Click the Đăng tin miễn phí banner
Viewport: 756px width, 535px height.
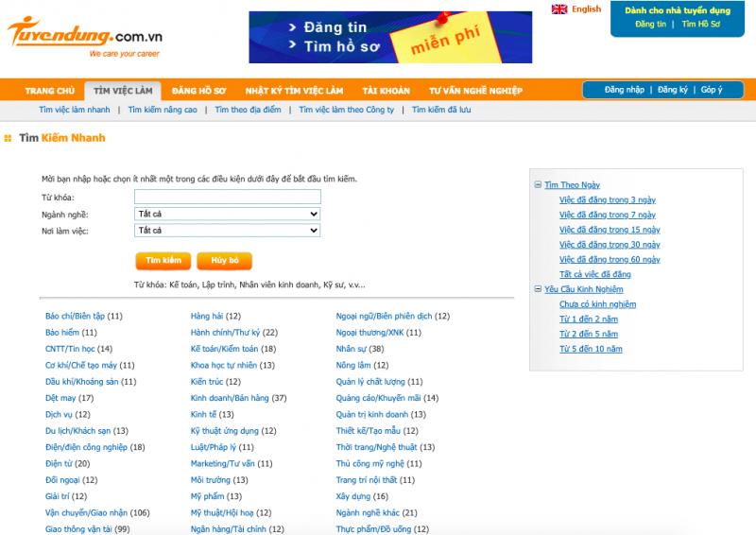(390, 37)
